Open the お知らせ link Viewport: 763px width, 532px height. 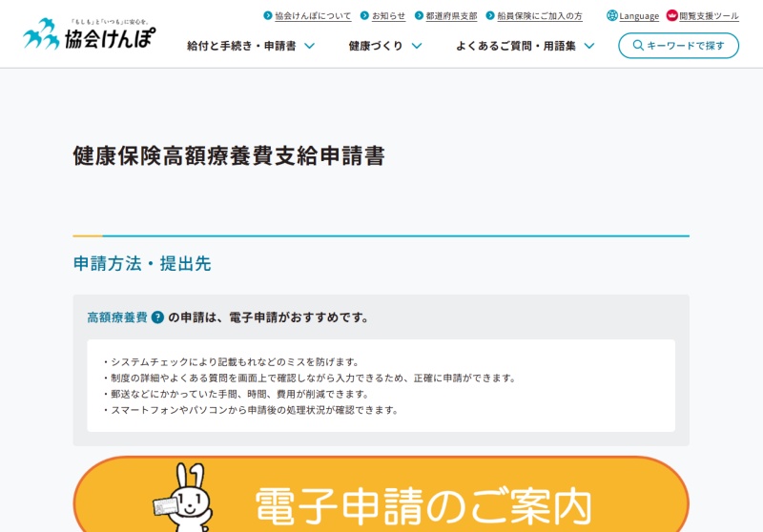pyautogui.click(x=388, y=16)
